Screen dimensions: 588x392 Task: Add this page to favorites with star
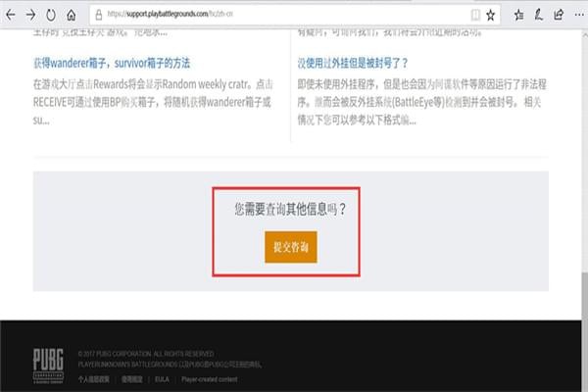491,15
